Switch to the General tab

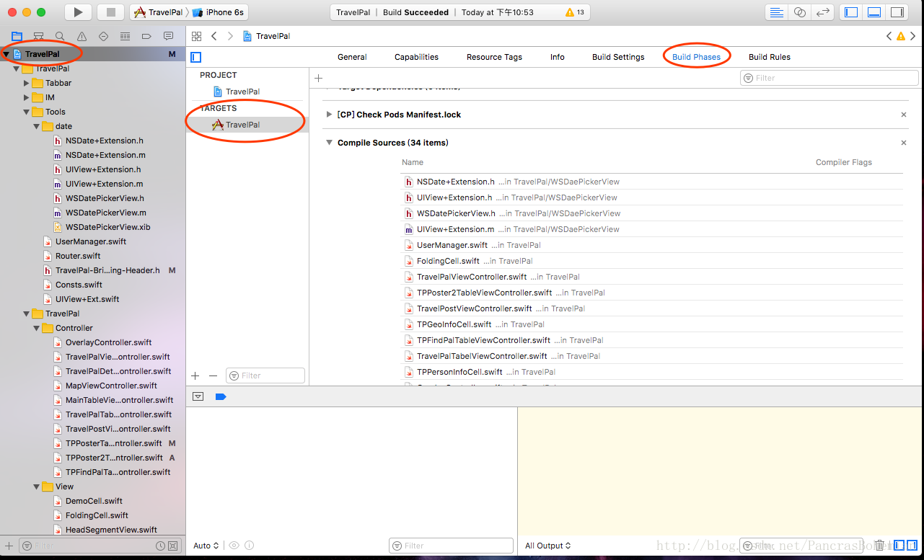(x=352, y=57)
